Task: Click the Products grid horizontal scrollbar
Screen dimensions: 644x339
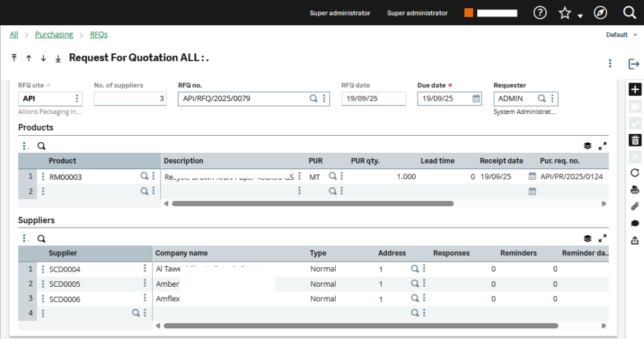Action: tap(313, 204)
